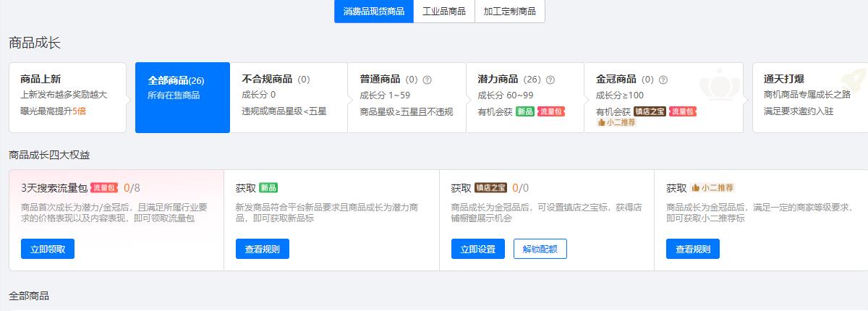
Task: Click 小二推荐 badge in the benefits section
Action: [712, 188]
